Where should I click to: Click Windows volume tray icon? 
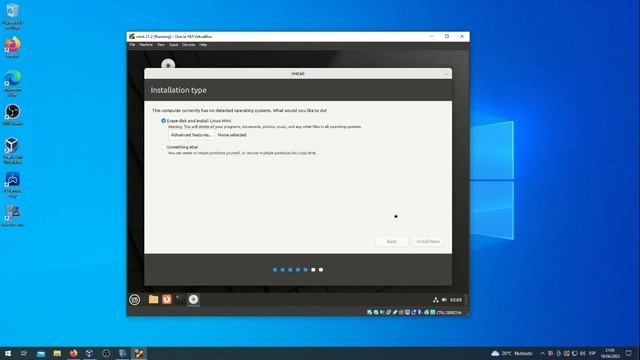click(x=582, y=353)
